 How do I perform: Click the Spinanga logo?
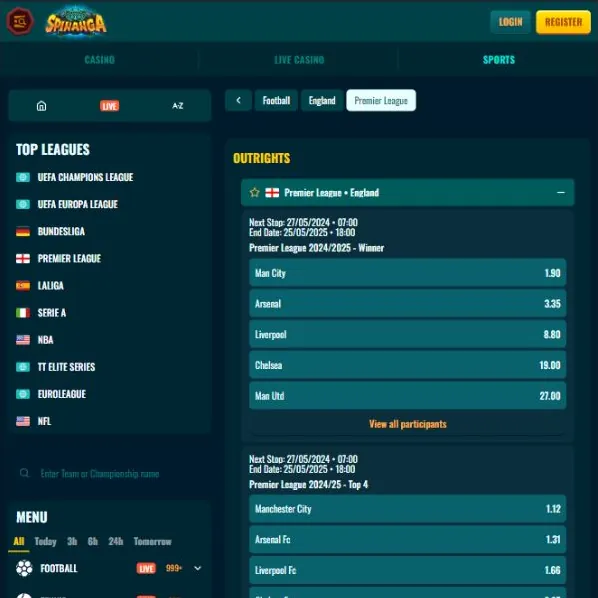click(x=76, y=22)
